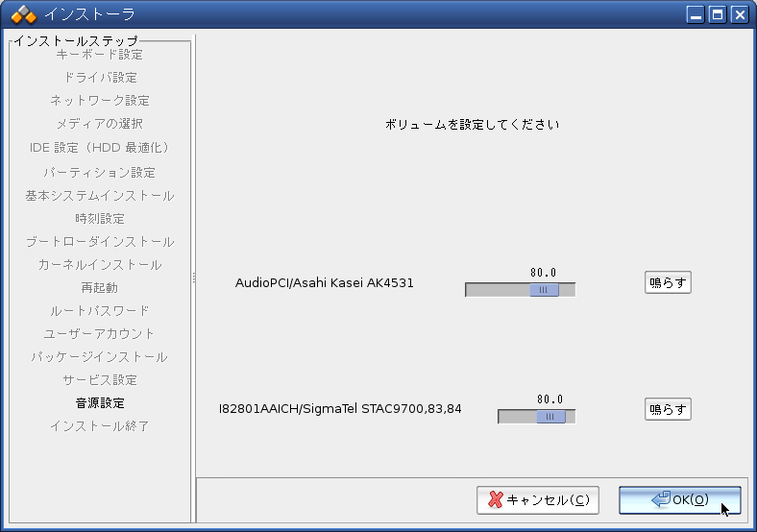Maximize the インストーラ window

coord(718,14)
